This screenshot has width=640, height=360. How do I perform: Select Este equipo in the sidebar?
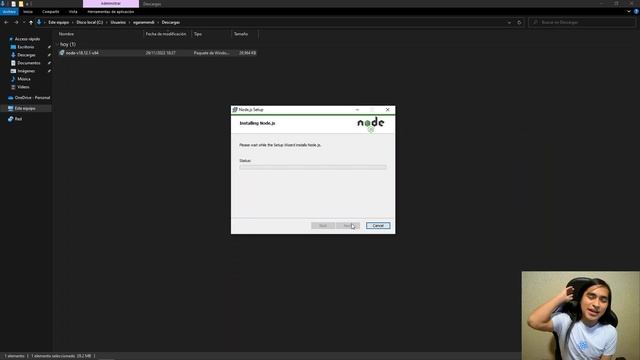(25, 109)
